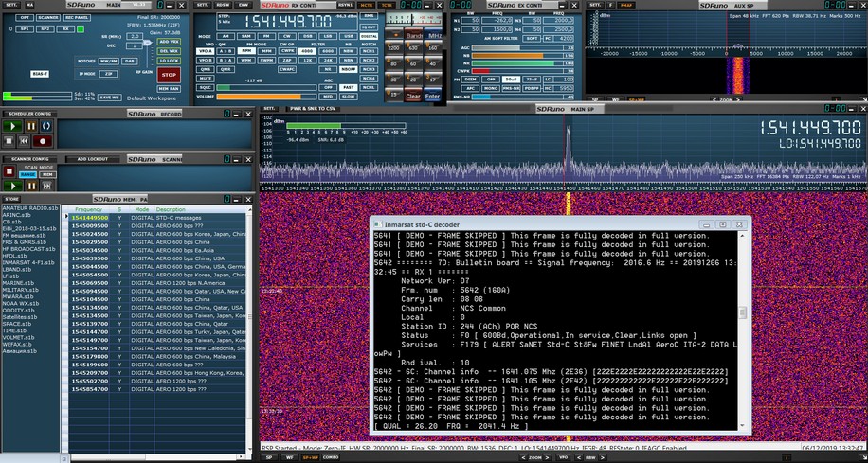Click the S-meter gauge in RX Control
This screenshot has height=463, width=868.
tap(414, 19)
